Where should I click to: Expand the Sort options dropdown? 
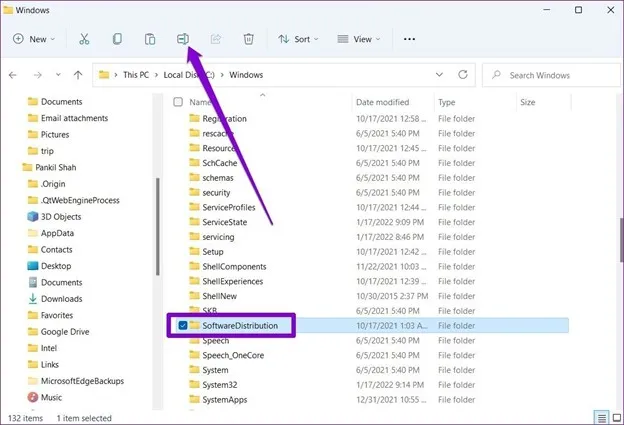click(298, 39)
